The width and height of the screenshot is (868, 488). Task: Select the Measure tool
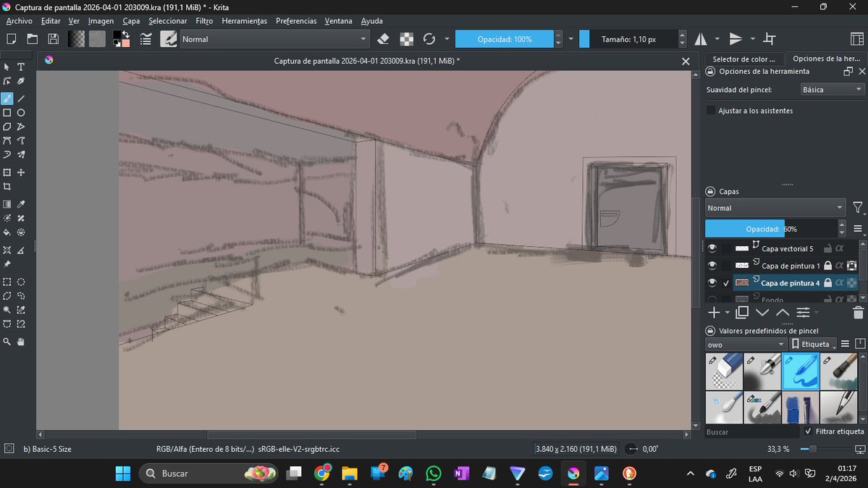click(x=21, y=251)
